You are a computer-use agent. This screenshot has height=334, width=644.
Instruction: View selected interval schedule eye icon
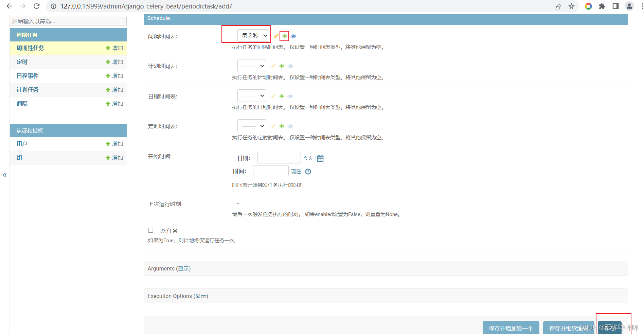tap(293, 36)
